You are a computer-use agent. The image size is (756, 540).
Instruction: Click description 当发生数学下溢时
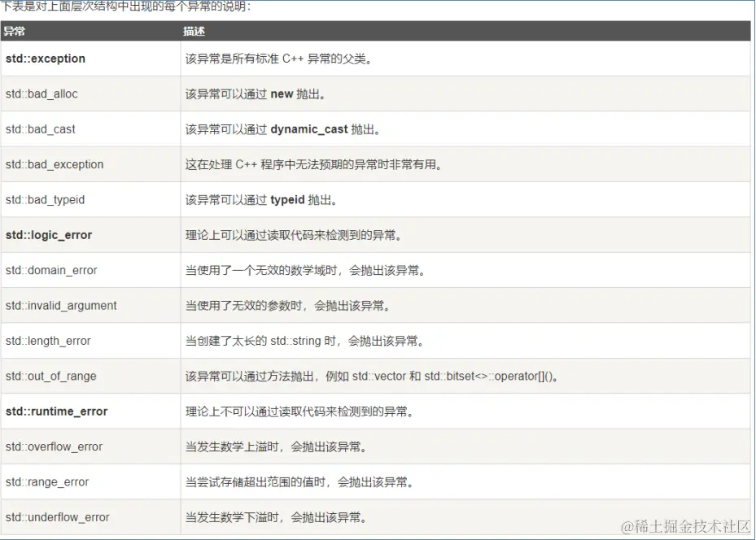(x=276, y=517)
